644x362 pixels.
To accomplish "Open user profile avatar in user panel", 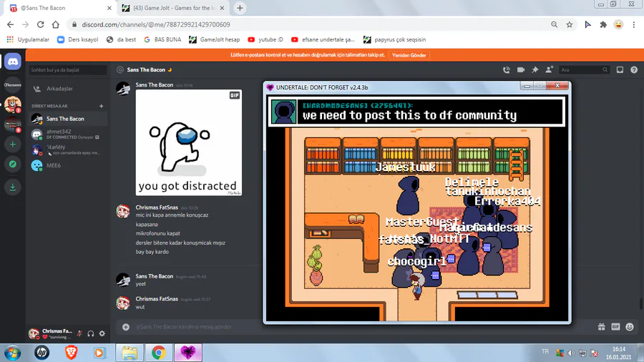I will 34,333.
